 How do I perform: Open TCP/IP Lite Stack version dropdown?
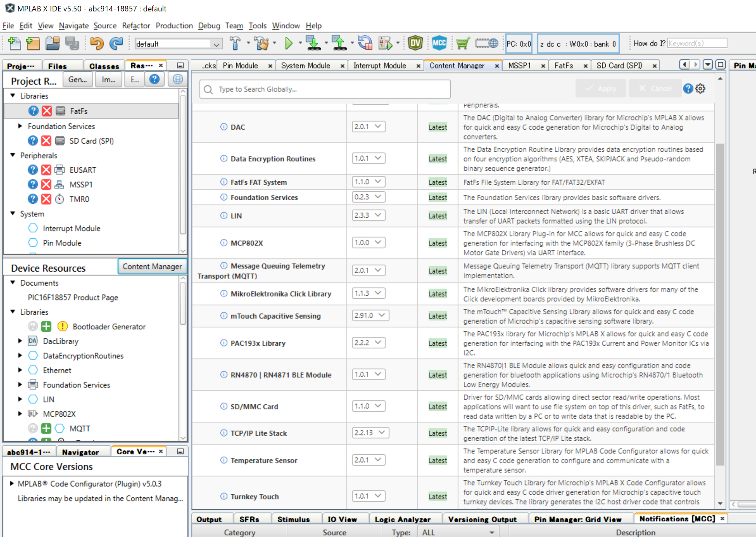[371, 433]
